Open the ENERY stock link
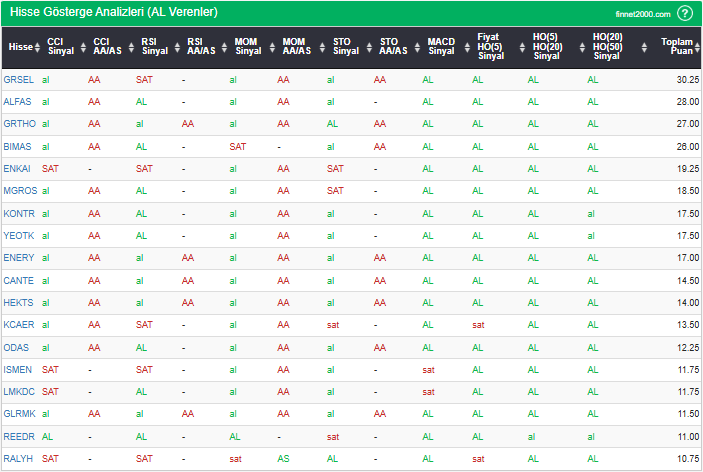703x472 pixels. tap(19, 257)
